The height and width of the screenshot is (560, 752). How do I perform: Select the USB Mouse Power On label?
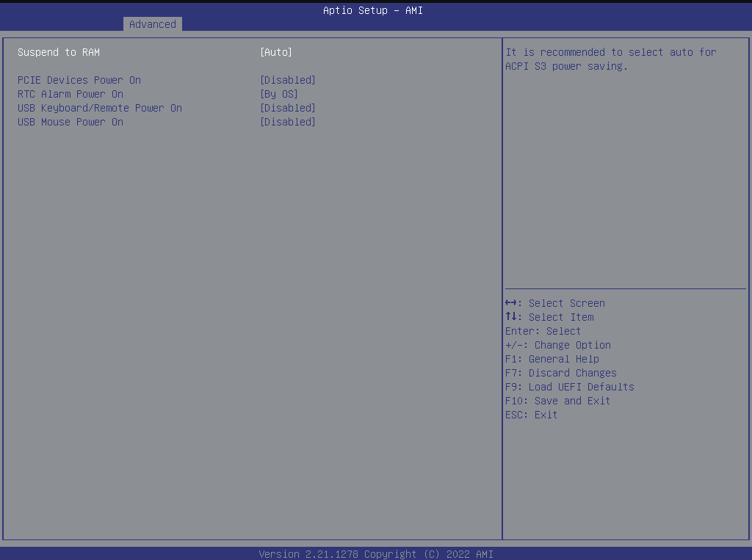tap(70, 122)
